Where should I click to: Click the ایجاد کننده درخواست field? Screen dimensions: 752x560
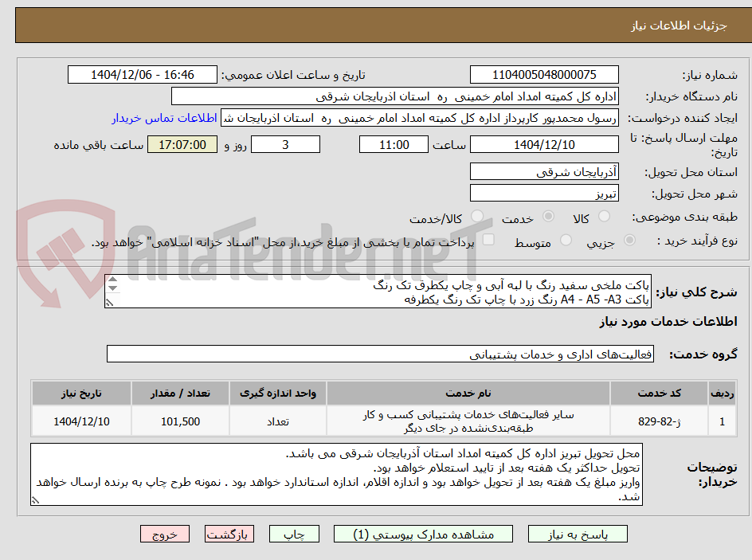coord(420,118)
